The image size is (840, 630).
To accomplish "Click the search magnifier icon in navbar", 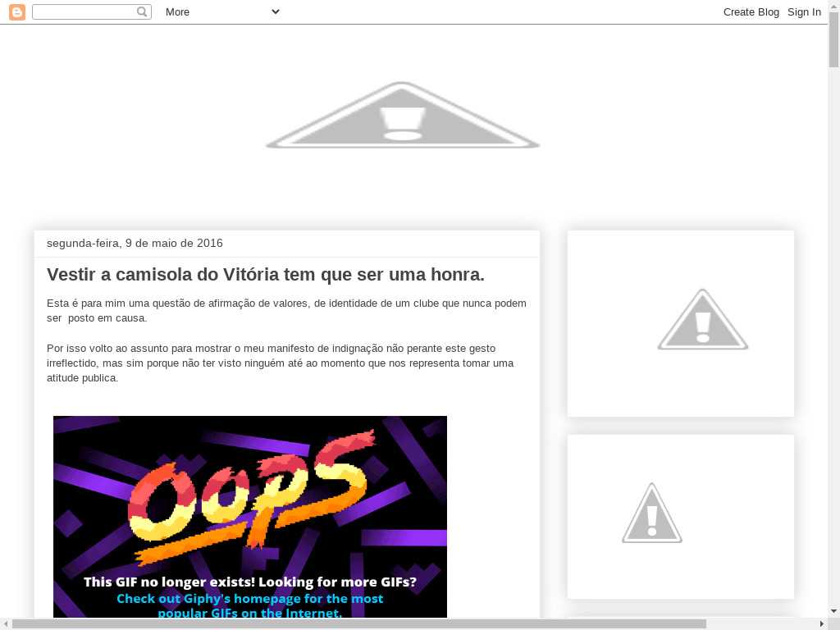I will tap(142, 11).
